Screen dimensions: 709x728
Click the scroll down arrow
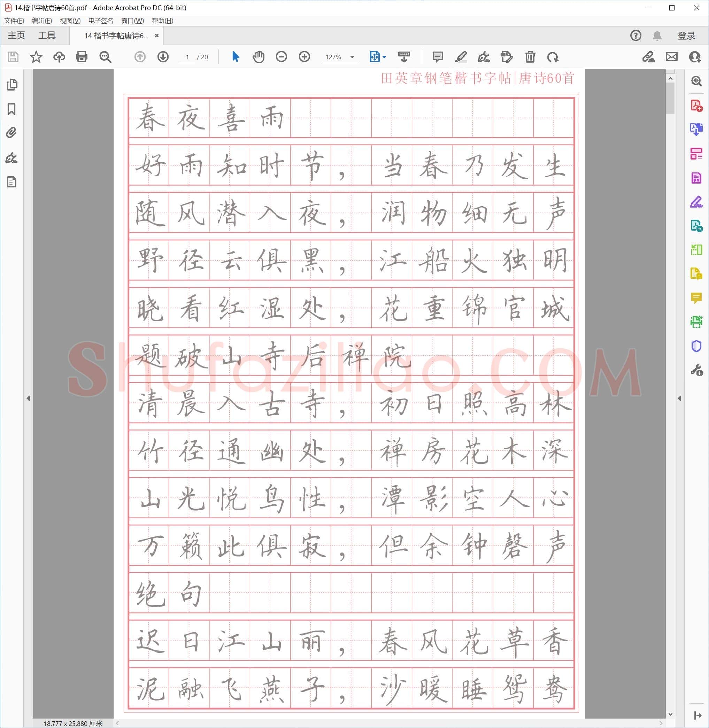point(670,714)
